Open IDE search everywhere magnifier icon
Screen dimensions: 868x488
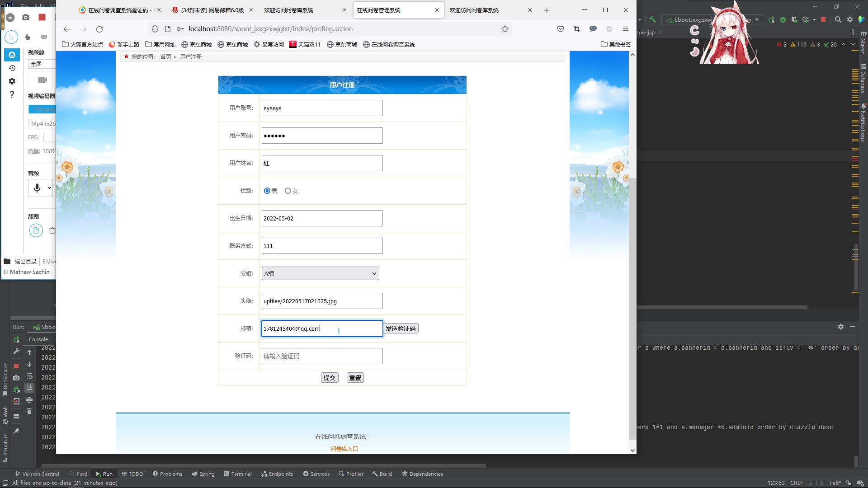[x=838, y=19]
